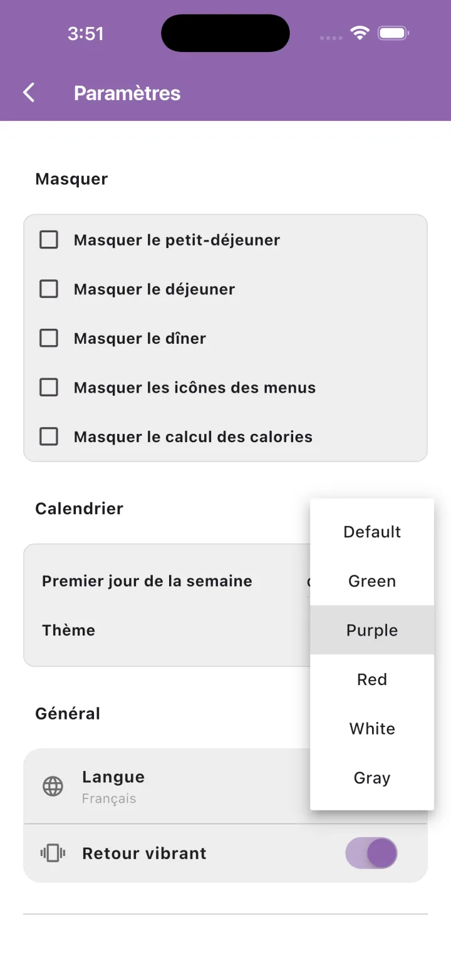The width and height of the screenshot is (451, 980).
Task: Choose Default from the theme list
Action: (372, 532)
